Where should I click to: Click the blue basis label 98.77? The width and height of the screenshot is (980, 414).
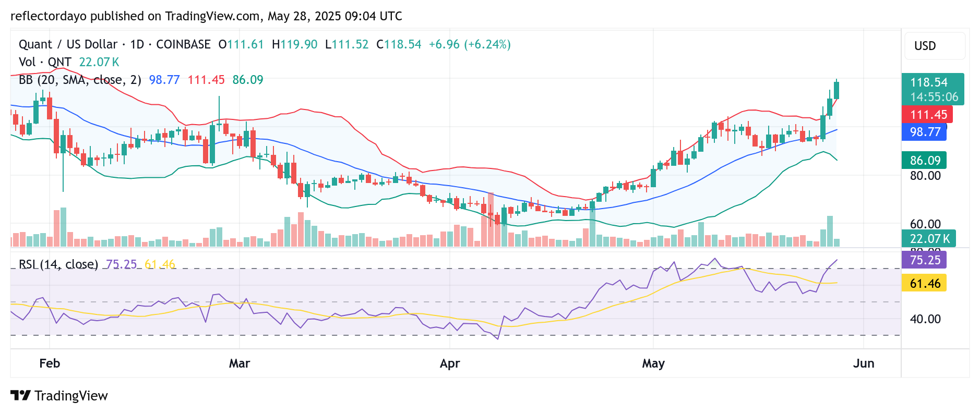[x=925, y=132]
